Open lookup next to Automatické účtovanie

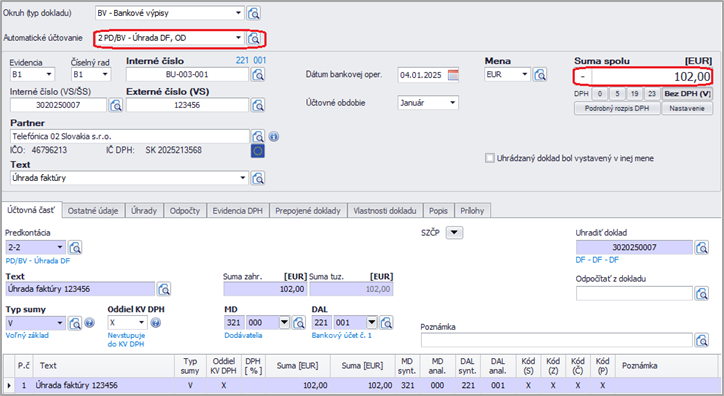253,38
